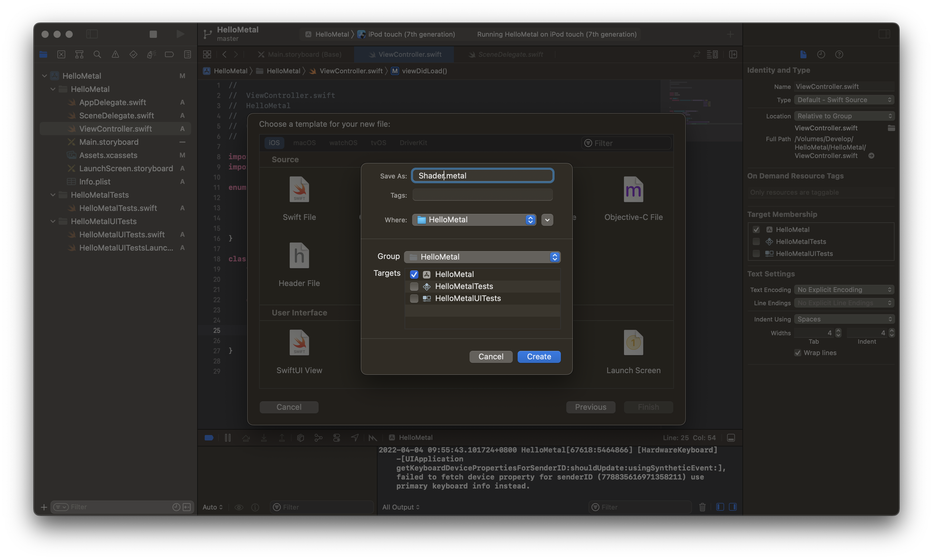The height and width of the screenshot is (560, 933).
Task: Open the Issue navigator warning icon
Action: pyautogui.click(x=115, y=54)
